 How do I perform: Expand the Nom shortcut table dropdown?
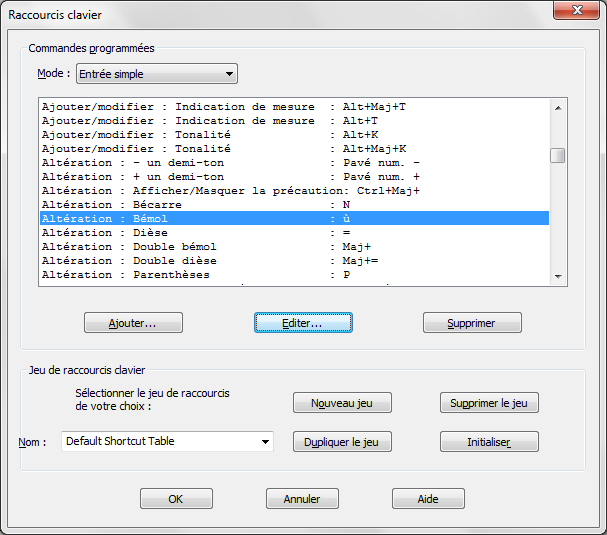(x=265, y=441)
